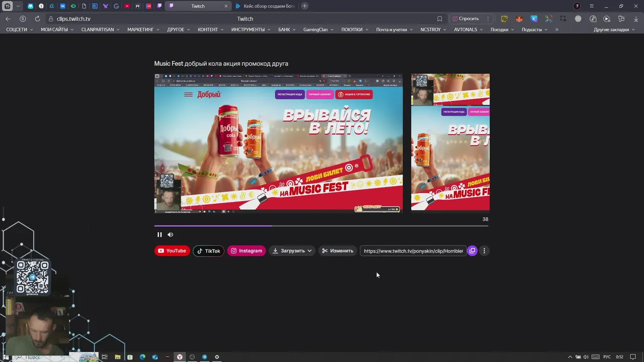This screenshot has height=362, width=644.
Task: Show more bookmarks with double chevron
Action: point(556,30)
